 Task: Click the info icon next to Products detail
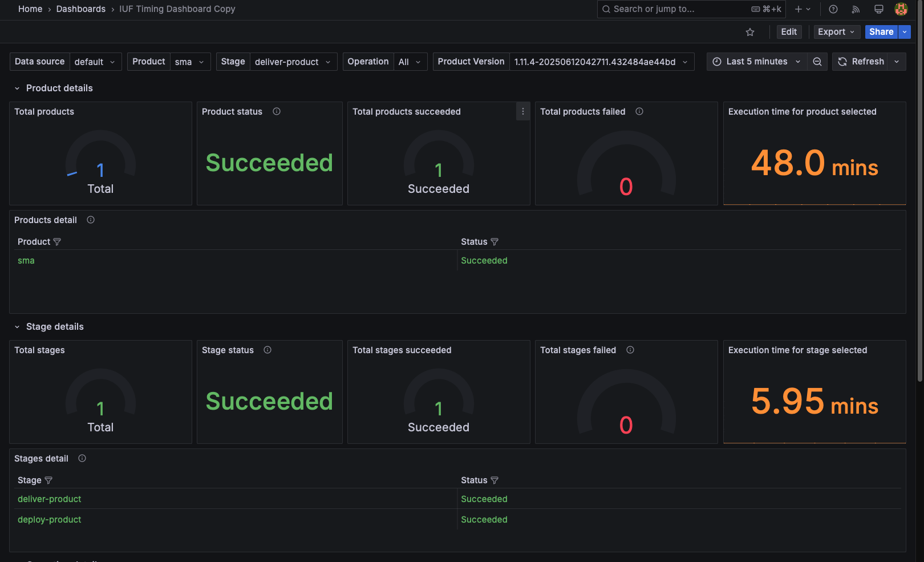click(x=90, y=220)
